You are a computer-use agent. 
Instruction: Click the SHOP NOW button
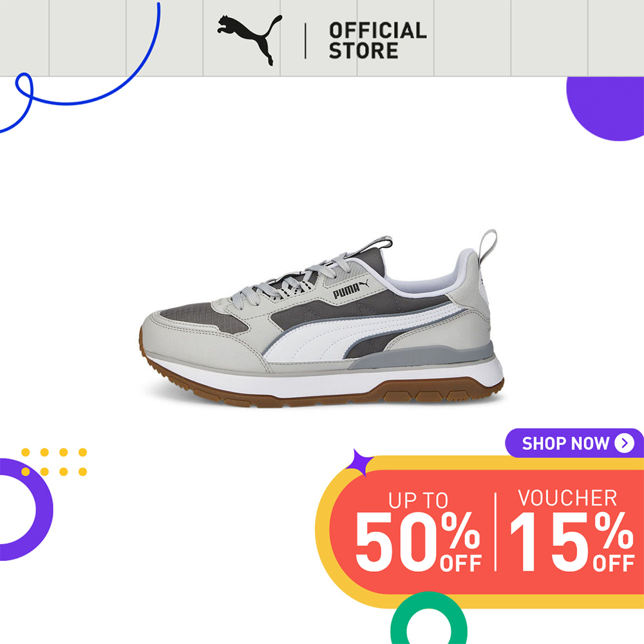point(574,443)
